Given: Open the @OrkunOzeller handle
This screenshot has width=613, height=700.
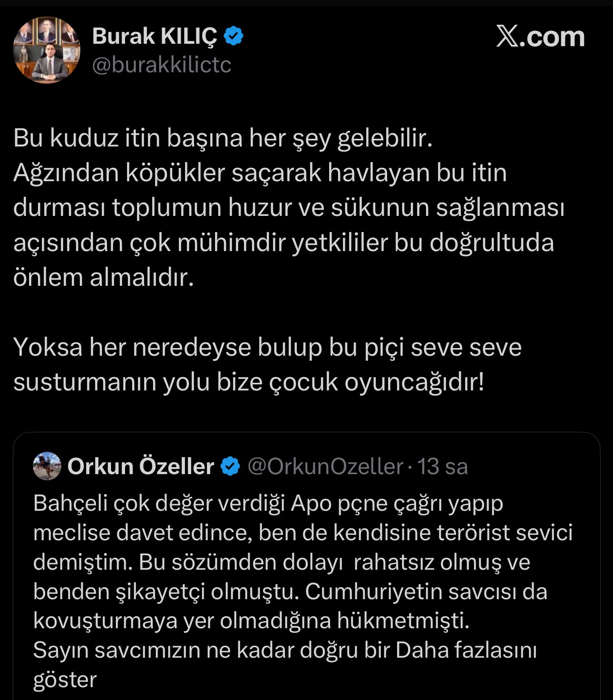Looking at the screenshot, I should point(325,467).
